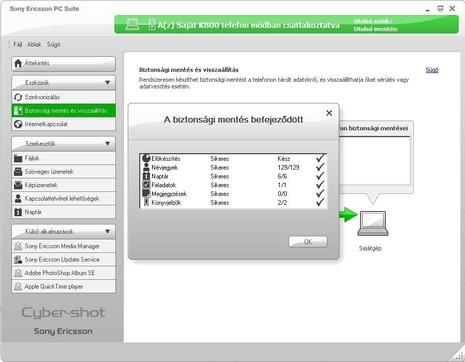The height and width of the screenshot is (362, 465).
Task: Click the Sajátgép laptop icon
Action: 373,223
